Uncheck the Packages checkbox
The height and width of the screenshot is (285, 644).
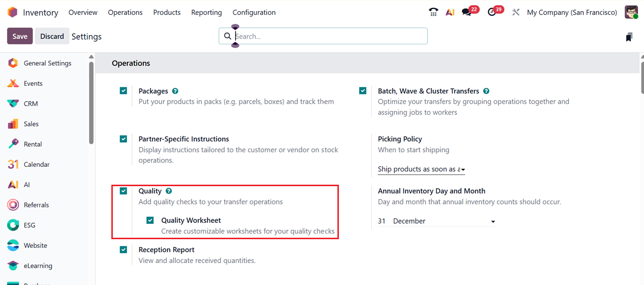pos(124,91)
